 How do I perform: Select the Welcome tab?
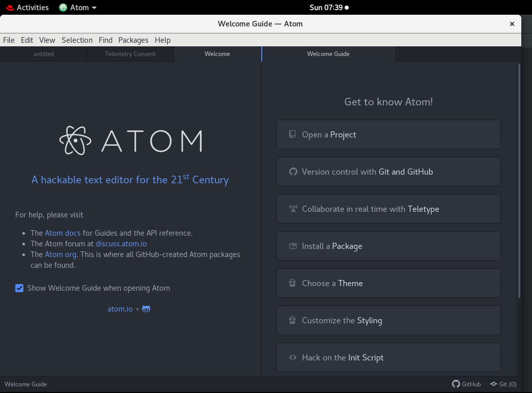(x=217, y=54)
